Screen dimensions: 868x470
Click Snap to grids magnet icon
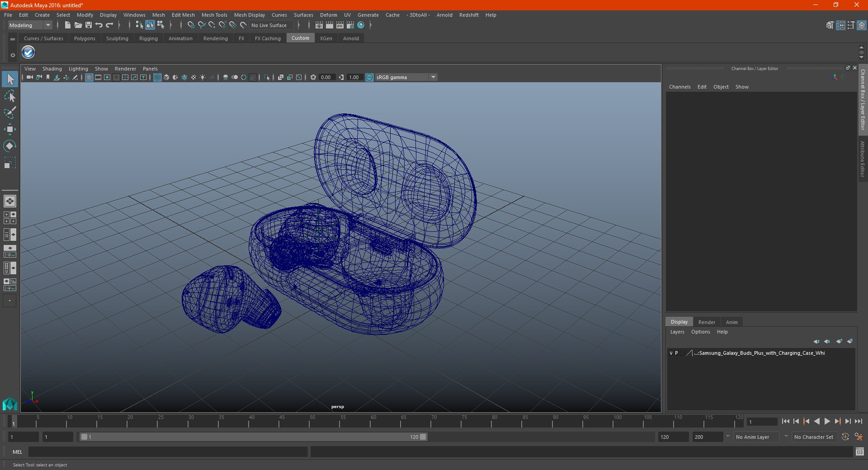(191, 25)
